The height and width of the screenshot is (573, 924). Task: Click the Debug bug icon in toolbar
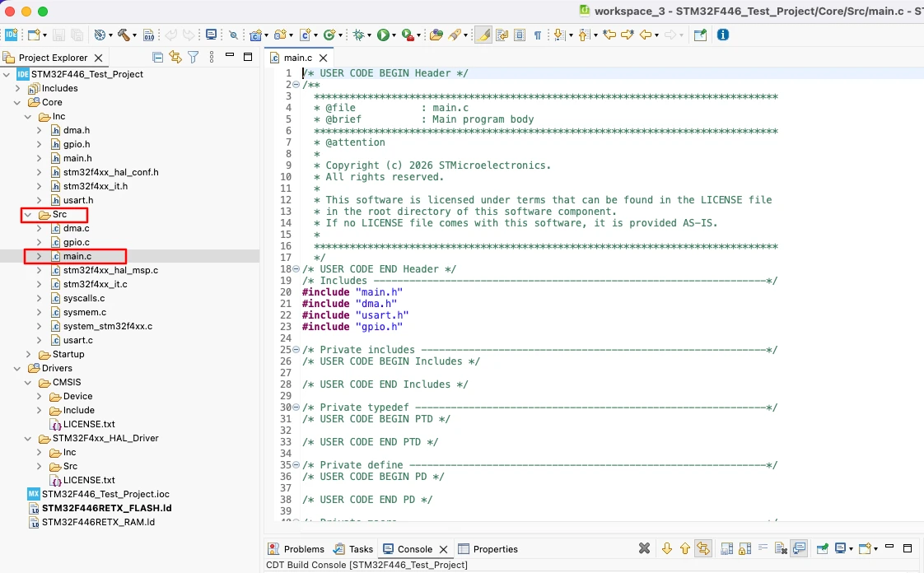point(358,35)
